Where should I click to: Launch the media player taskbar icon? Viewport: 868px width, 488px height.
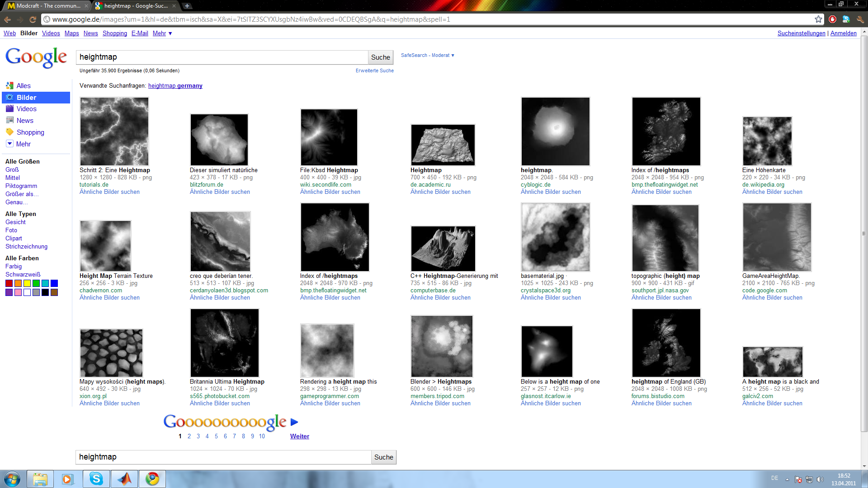pyautogui.click(x=67, y=479)
